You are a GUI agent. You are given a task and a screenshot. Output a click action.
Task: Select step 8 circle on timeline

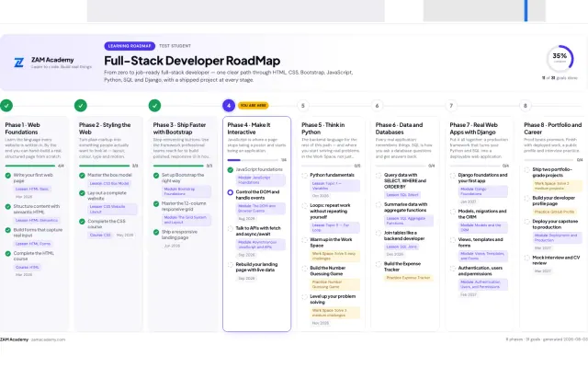(525, 106)
